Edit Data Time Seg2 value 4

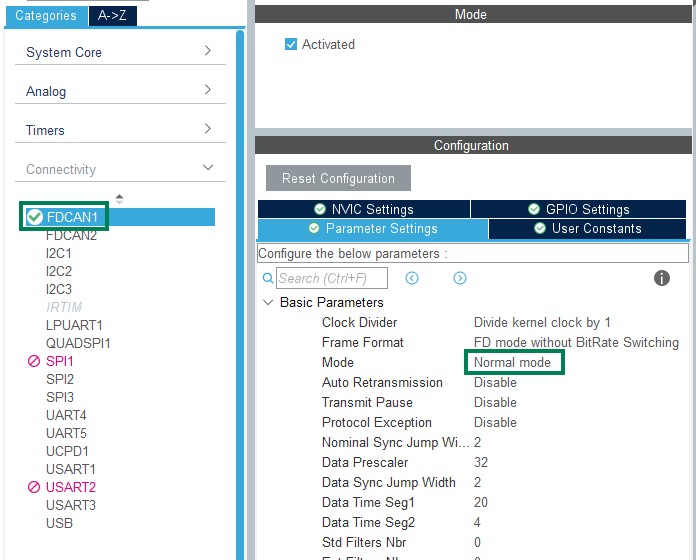pyautogui.click(x=477, y=522)
